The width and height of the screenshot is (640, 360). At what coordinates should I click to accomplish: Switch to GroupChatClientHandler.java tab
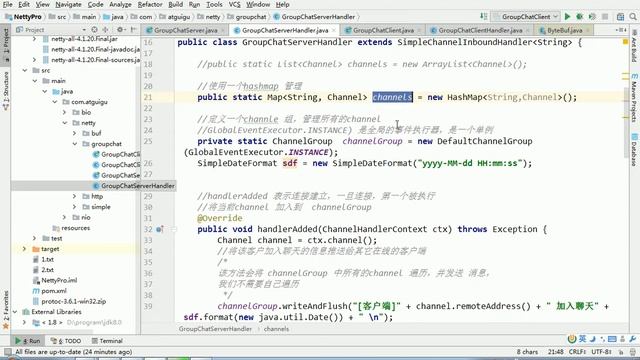[x=480, y=30]
